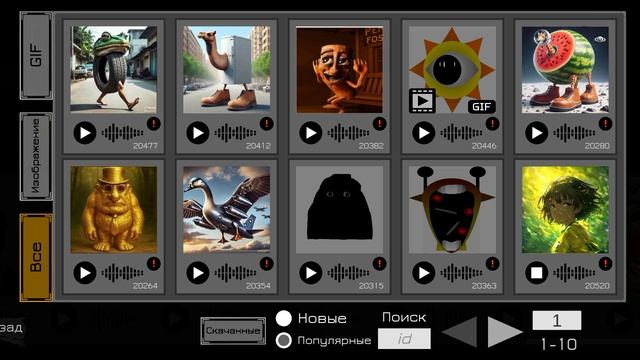Click the id number 20363
This screenshot has width=640, height=360.
(484, 286)
